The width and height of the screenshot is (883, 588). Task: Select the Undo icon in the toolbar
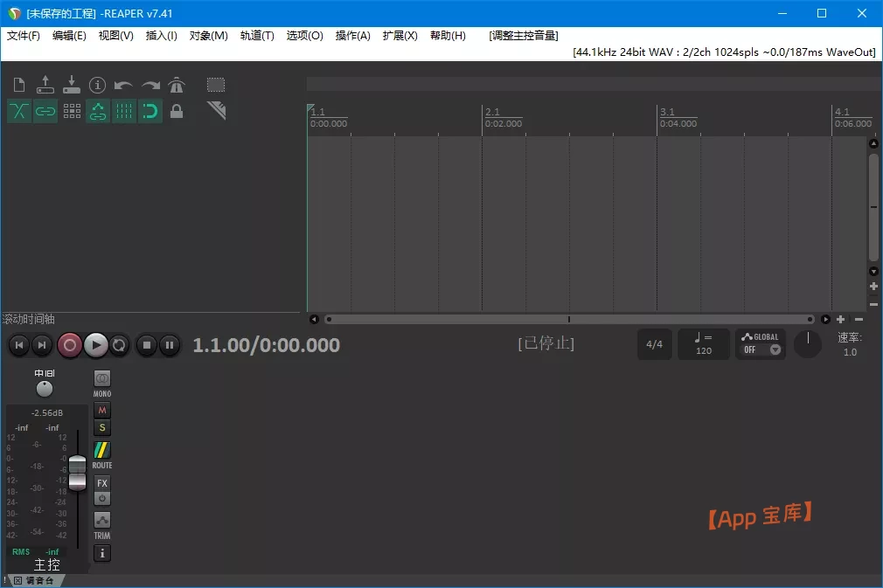pyautogui.click(x=124, y=84)
